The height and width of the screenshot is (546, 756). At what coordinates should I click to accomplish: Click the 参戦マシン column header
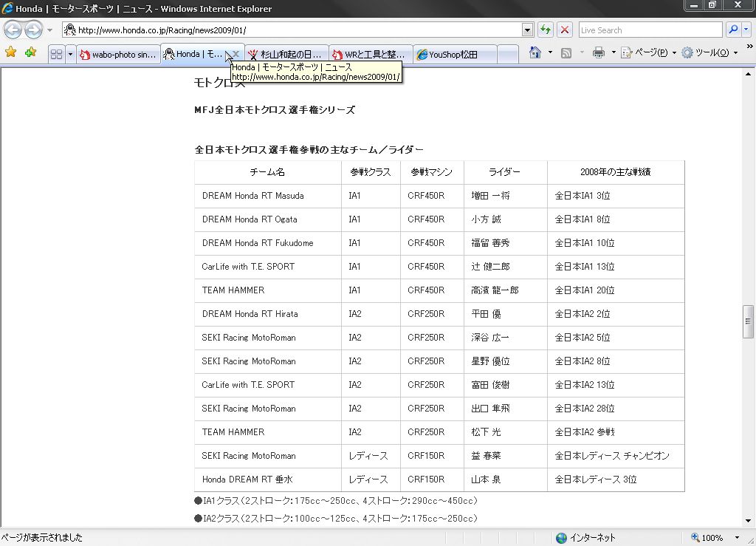432,172
